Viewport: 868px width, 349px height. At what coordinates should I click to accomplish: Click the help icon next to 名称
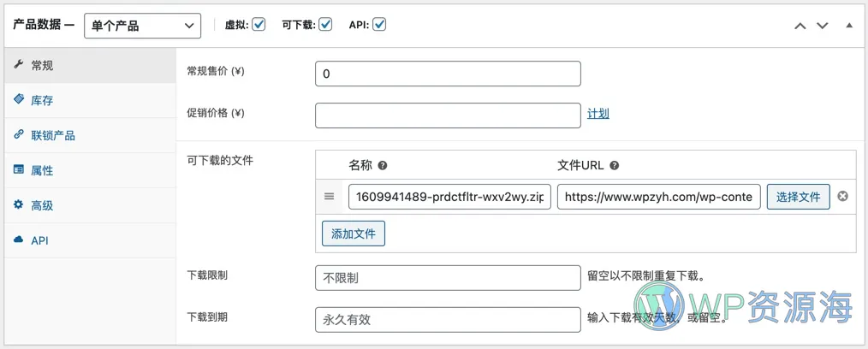click(383, 165)
